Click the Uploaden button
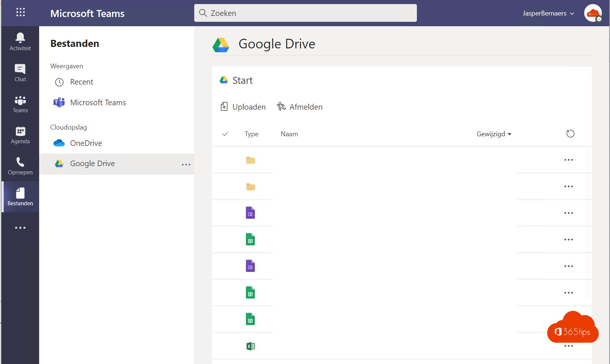Viewport: 610px width, 364px height. click(x=243, y=107)
